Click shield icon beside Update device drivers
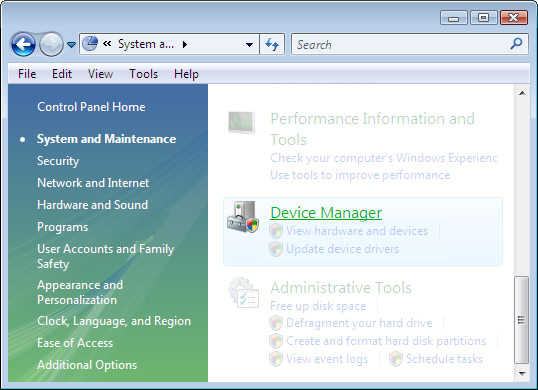 276,249
